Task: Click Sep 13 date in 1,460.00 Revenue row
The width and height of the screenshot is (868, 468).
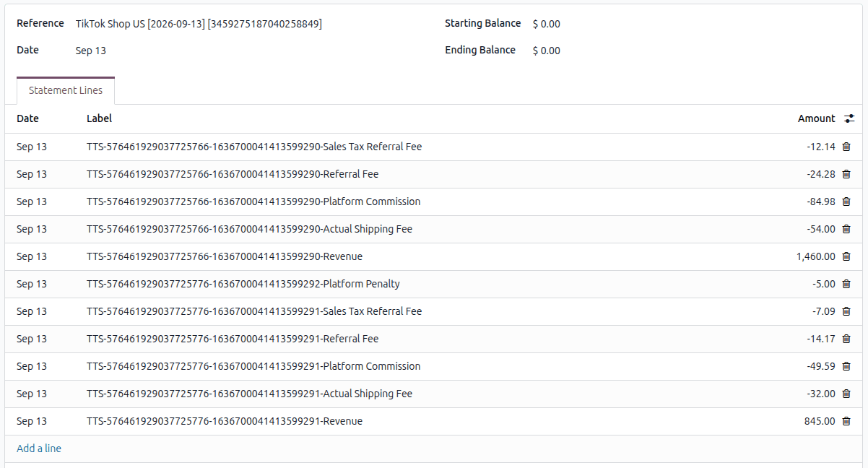Action: pos(32,256)
